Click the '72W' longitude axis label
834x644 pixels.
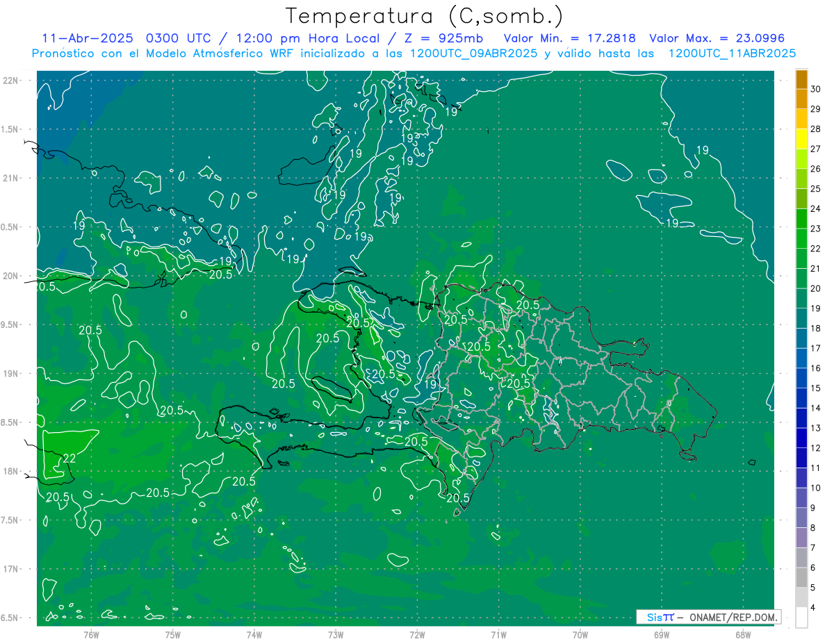(417, 634)
